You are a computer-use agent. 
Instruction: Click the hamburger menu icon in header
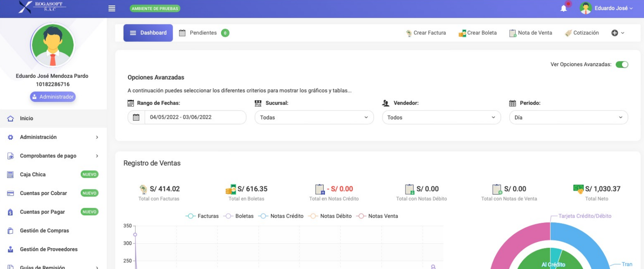tap(112, 8)
